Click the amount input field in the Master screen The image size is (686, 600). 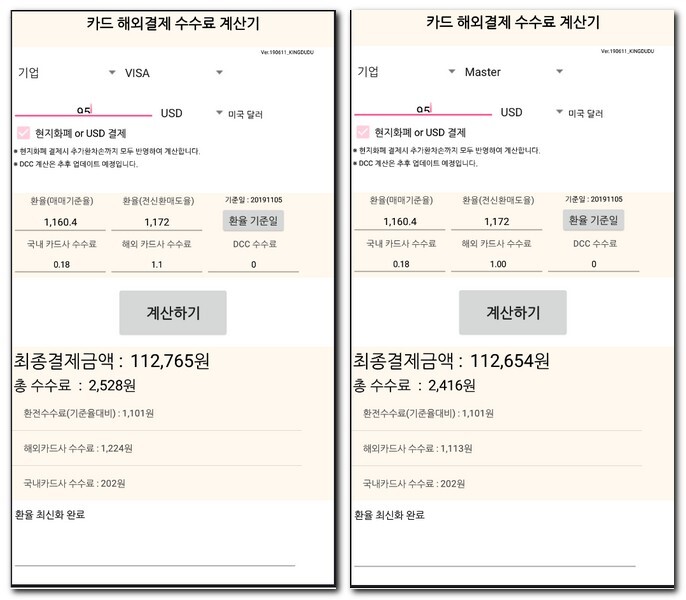coord(423,109)
